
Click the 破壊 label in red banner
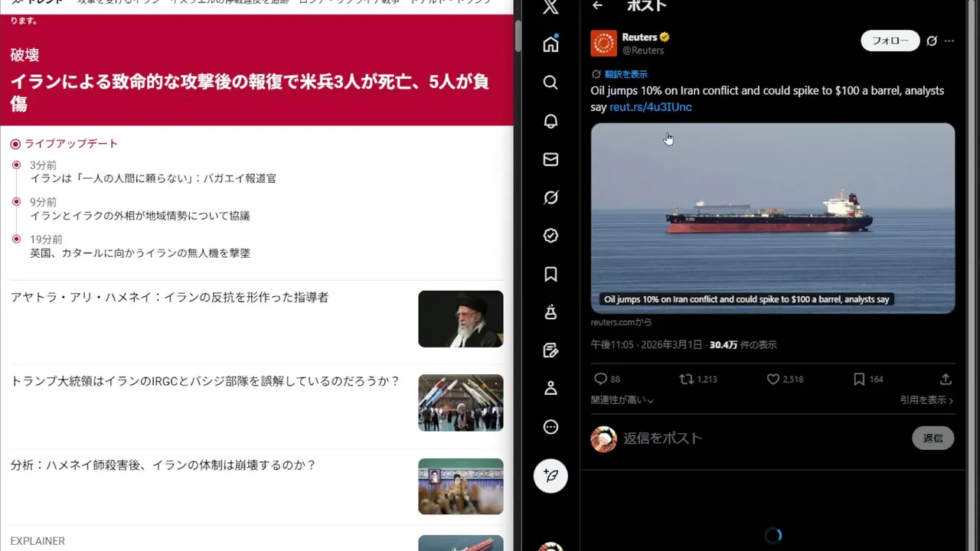pyautogui.click(x=24, y=55)
